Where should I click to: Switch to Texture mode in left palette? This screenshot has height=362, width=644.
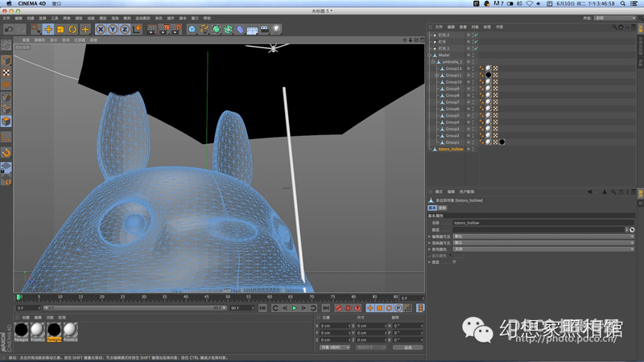(6, 72)
